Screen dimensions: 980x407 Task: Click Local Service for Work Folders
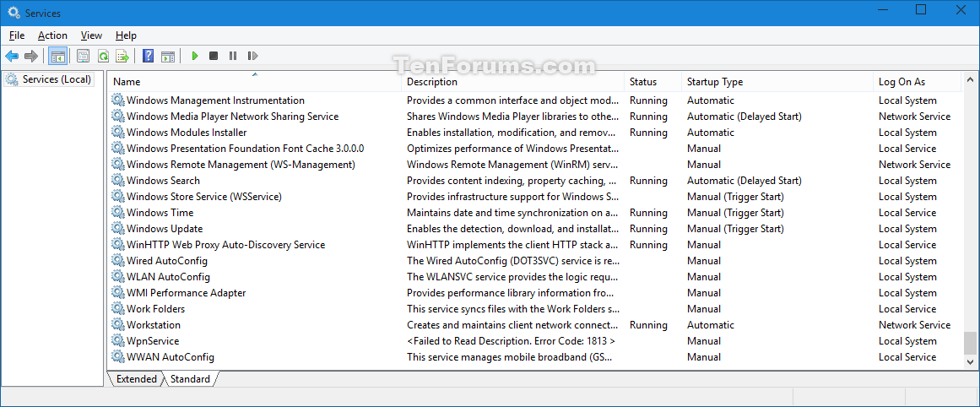coord(907,309)
